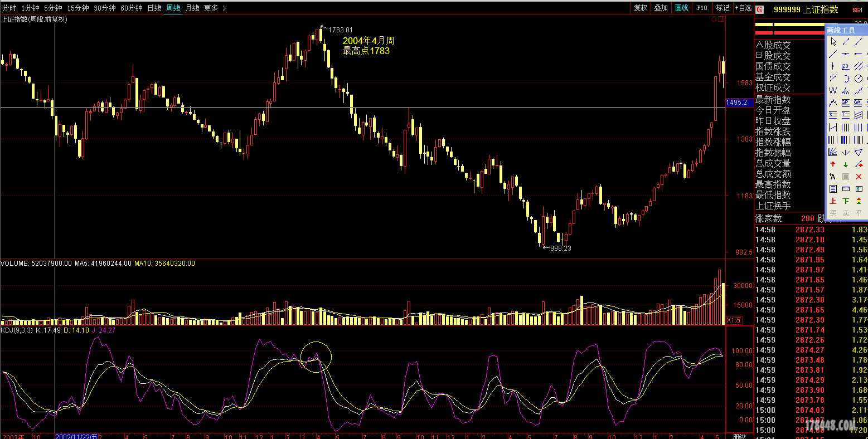Click the 1783.01 high price label
868x439 pixels.
coord(341,30)
